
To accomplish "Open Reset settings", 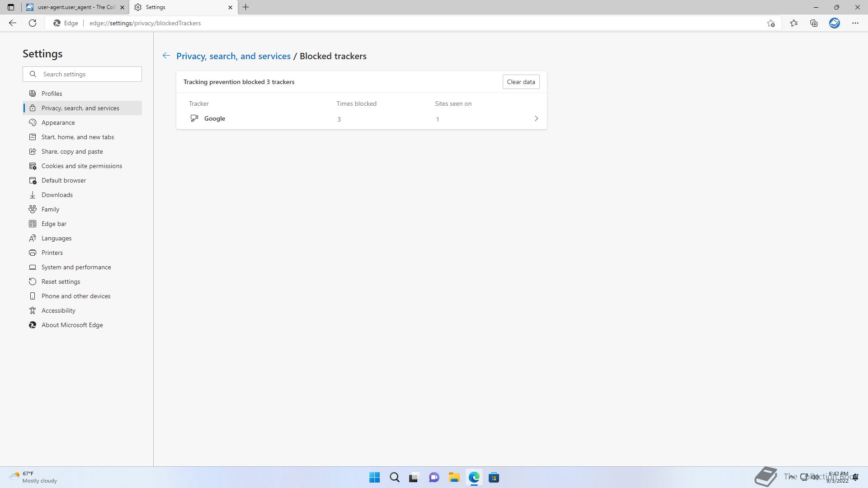I will pyautogui.click(x=82, y=282).
